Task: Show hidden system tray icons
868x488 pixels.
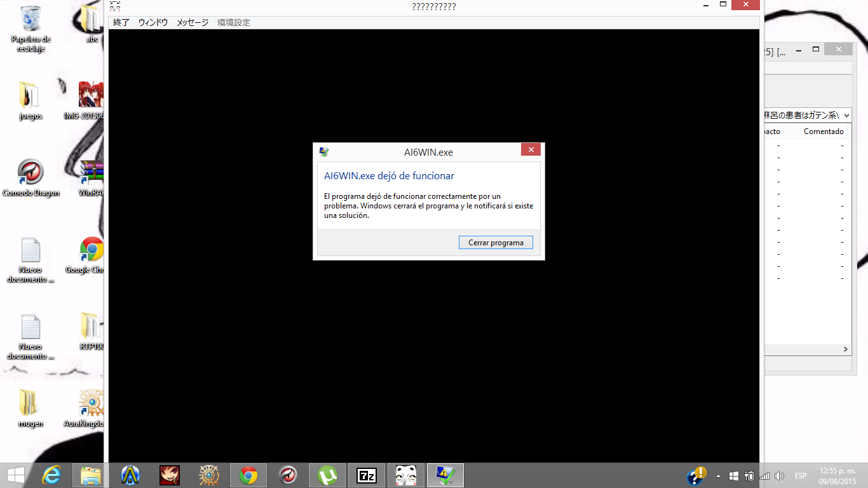Action: (x=718, y=476)
